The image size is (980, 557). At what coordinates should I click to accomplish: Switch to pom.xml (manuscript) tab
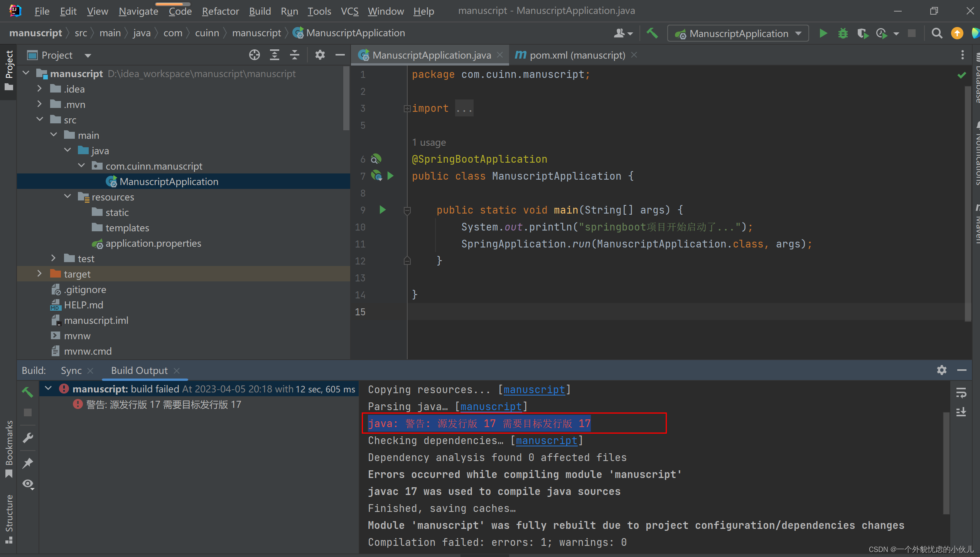577,55
